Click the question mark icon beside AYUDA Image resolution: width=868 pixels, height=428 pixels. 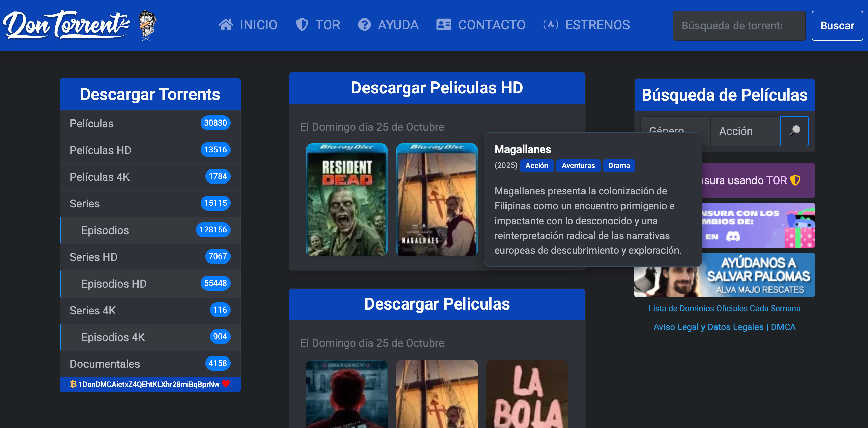tap(365, 25)
